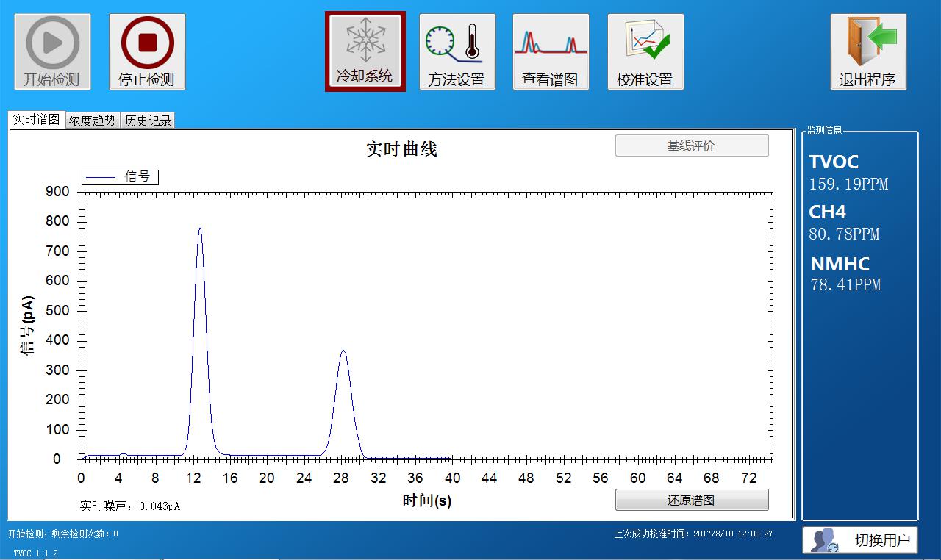
Task: Click the 退出程序 exit program icon
Action: pos(868,50)
